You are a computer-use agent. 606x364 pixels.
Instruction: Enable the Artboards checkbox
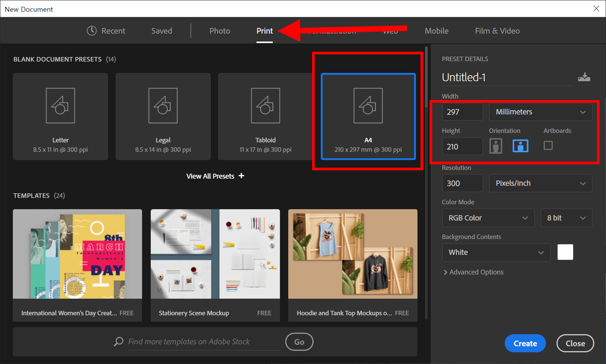click(x=548, y=145)
